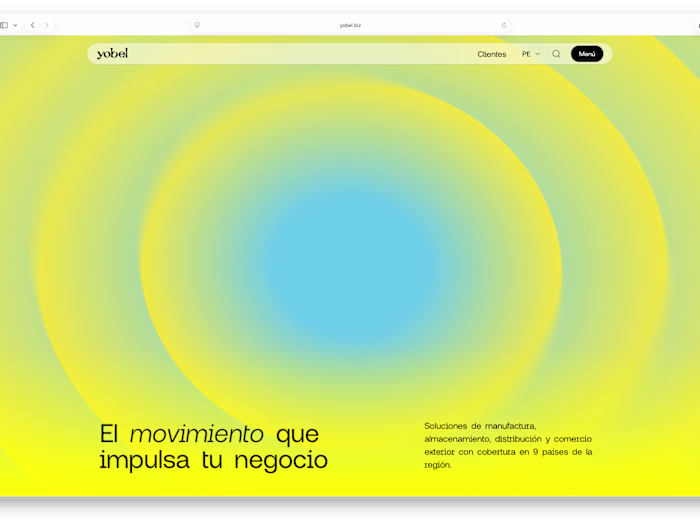Image resolution: width=700 pixels, height=525 pixels.
Task: Expand the sidebar chevron dropdown
Action: (15, 25)
